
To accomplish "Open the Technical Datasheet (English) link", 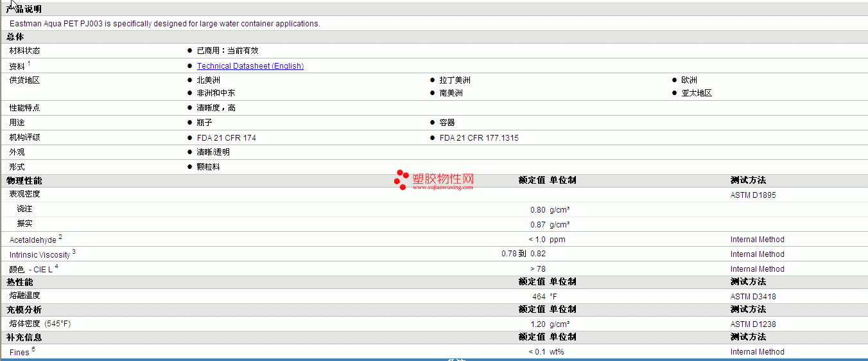I will point(250,66).
